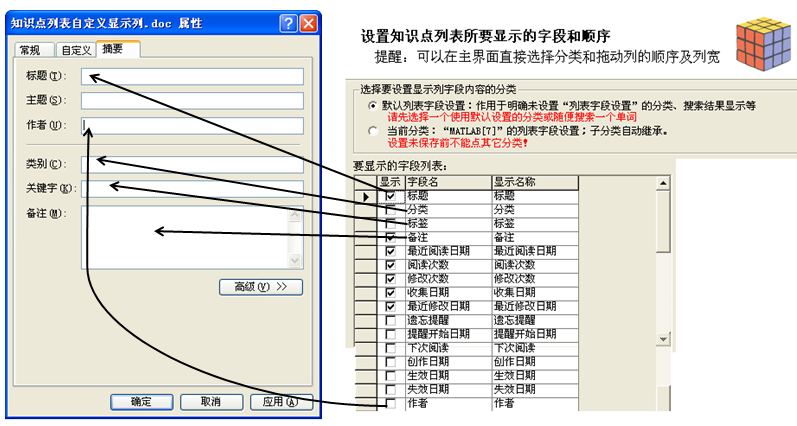
Task: Enable the 遗忘提醒 display checkbox
Action: pyautogui.click(x=390, y=320)
